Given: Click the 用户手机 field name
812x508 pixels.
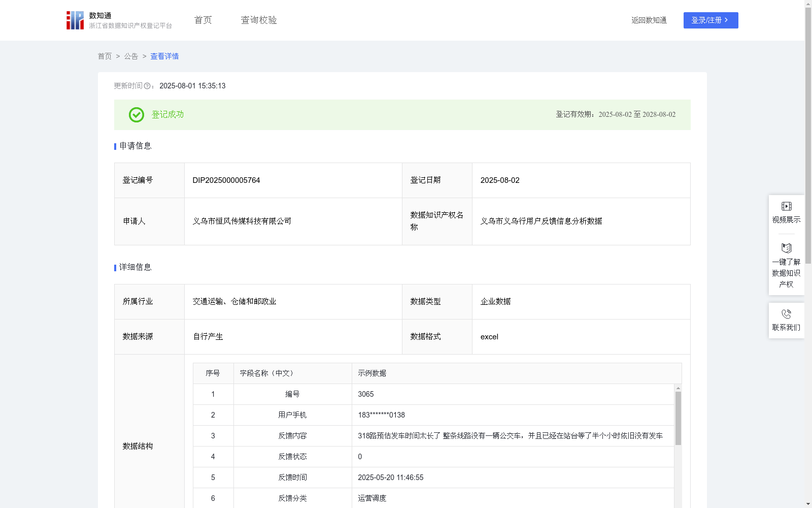Looking at the screenshot, I should tap(292, 415).
